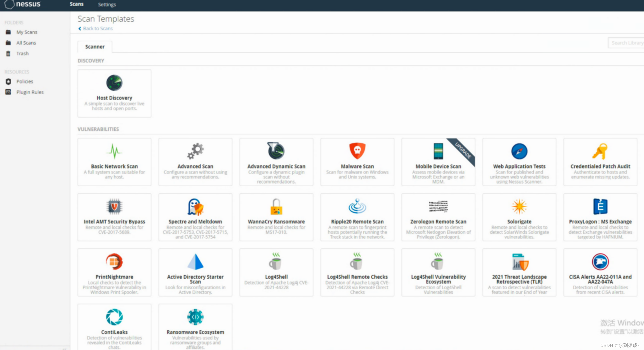Click the Host Discovery radar icon

pos(114,83)
